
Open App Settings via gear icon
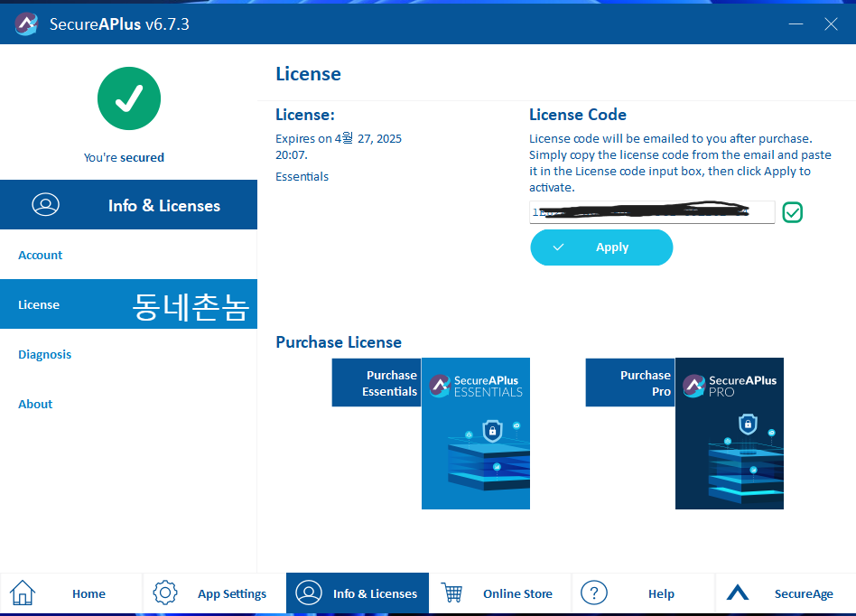pos(165,593)
